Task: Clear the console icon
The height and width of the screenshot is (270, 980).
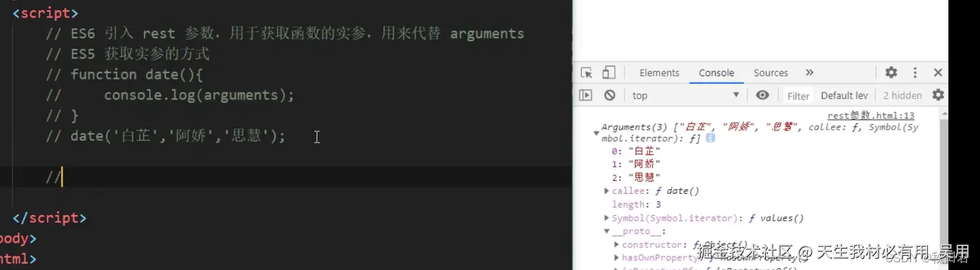Action: [x=610, y=95]
